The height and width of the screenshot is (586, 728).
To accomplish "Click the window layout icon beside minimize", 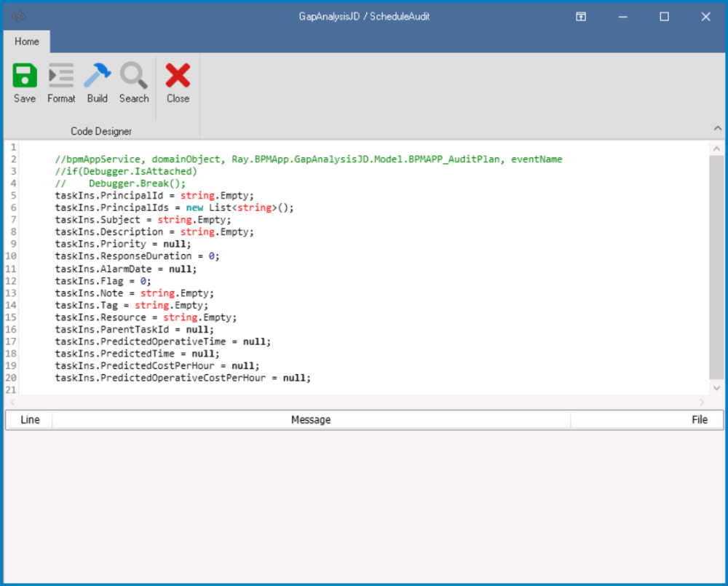I will click(580, 16).
